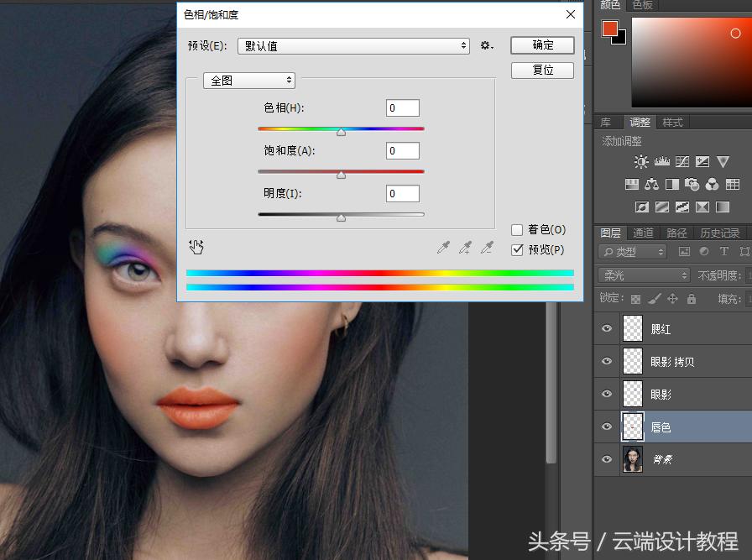
Task: Uncheck the 预览 (Preview) checkbox
Action: point(517,249)
